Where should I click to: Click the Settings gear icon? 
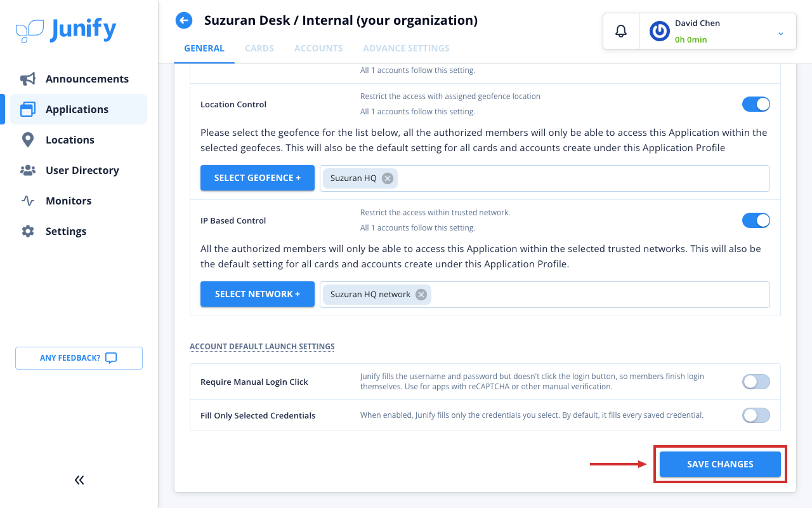pyautogui.click(x=28, y=231)
